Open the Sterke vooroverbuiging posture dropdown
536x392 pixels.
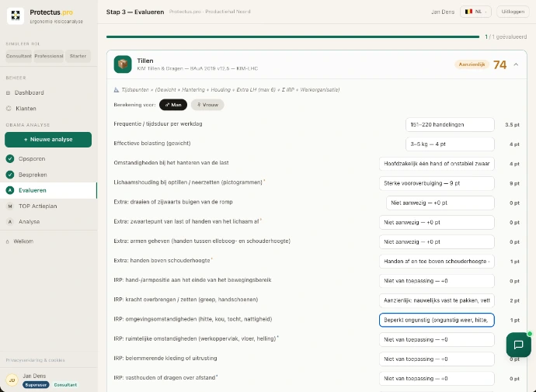pyautogui.click(x=437, y=183)
